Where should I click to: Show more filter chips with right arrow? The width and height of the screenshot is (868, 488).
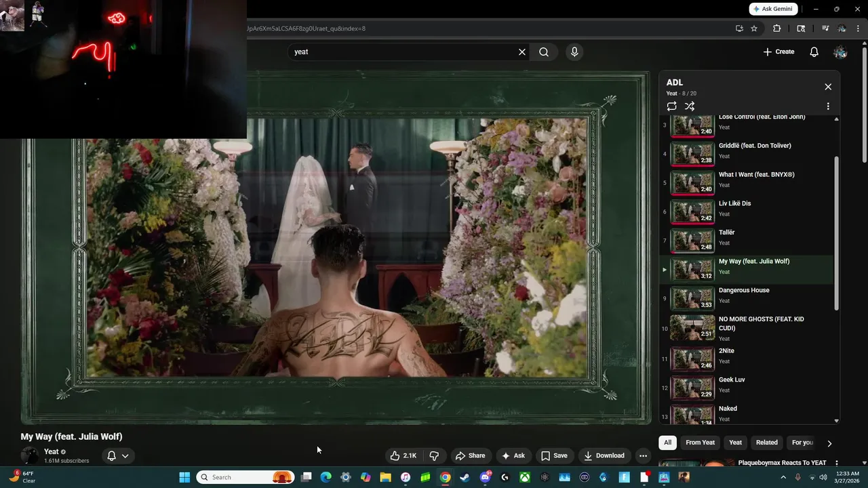(x=829, y=443)
